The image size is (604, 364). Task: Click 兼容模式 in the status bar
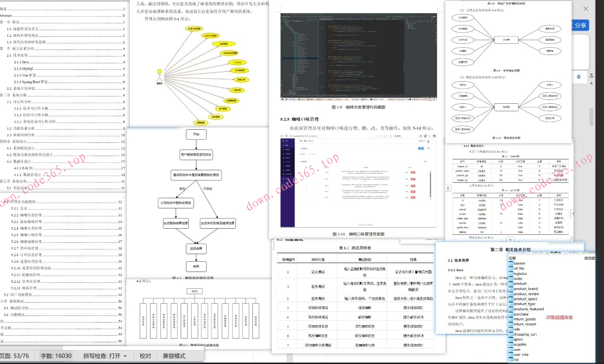point(174,356)
